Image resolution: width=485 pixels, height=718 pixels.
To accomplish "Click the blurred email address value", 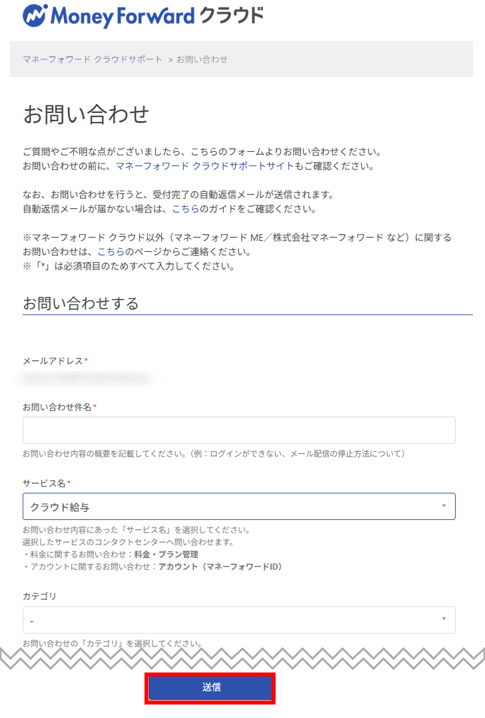I will coord(86,379).
